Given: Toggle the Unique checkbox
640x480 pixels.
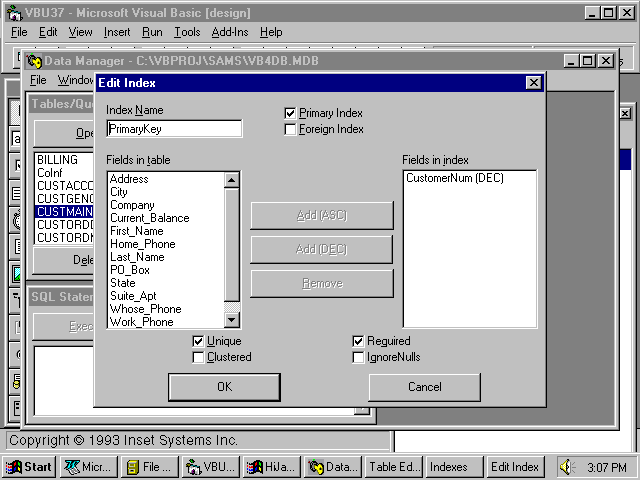Looking at the screenshot, I should pos(198,342).
